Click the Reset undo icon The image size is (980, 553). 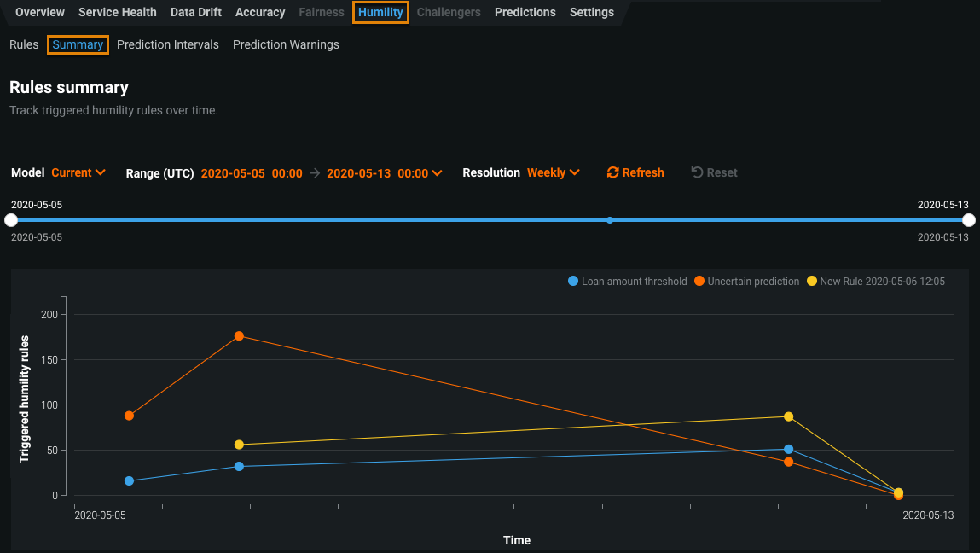click(697, 172)
